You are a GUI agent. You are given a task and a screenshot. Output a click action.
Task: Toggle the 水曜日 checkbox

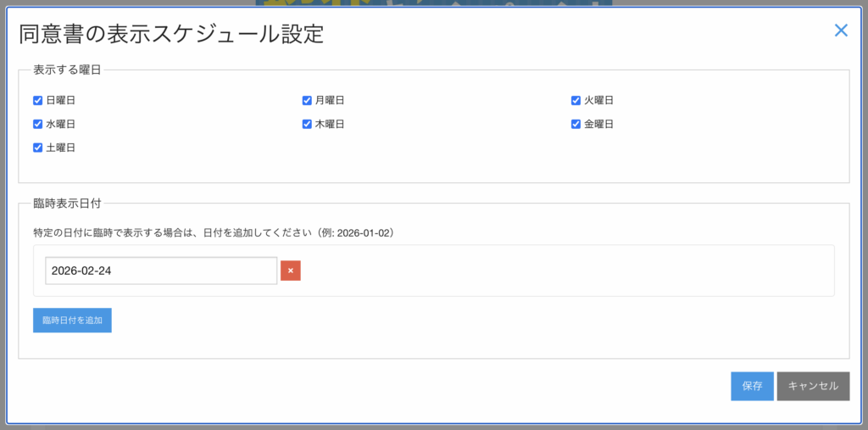pyautogui.click(x=37, y=124)
